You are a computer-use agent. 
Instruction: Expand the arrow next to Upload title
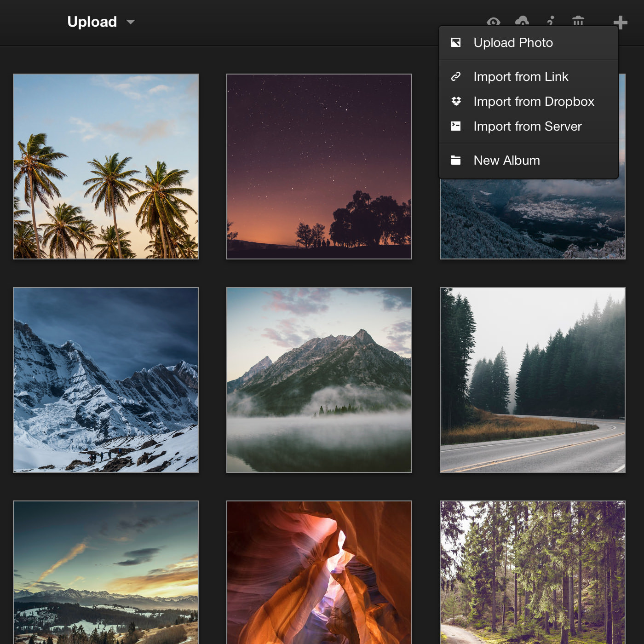click(x=131, y=22)
